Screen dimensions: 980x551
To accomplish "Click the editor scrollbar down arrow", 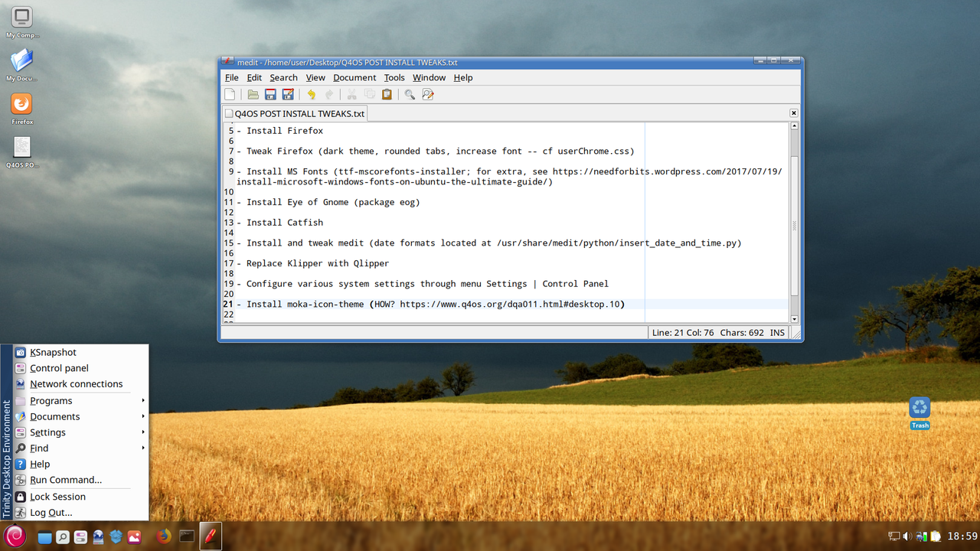I will pos(795,318).
